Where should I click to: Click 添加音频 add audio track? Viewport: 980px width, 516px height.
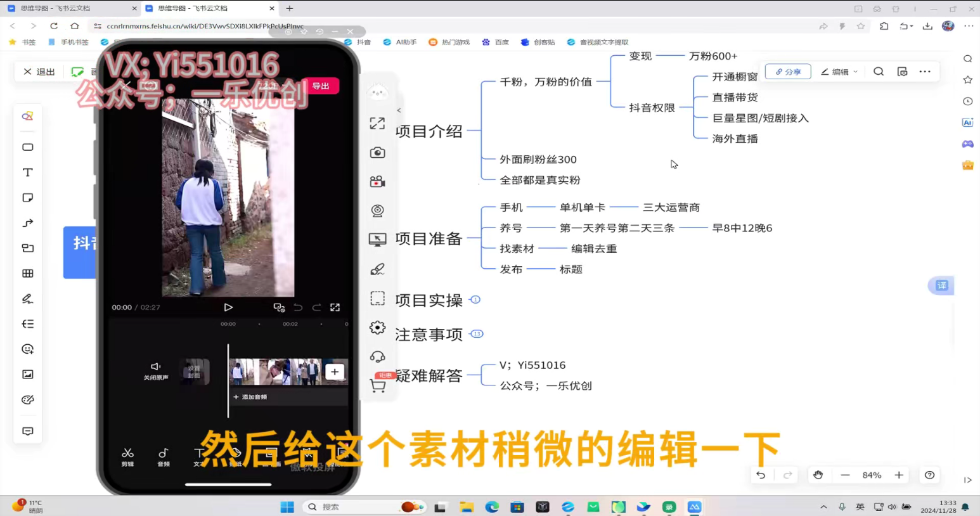(250, 397)
